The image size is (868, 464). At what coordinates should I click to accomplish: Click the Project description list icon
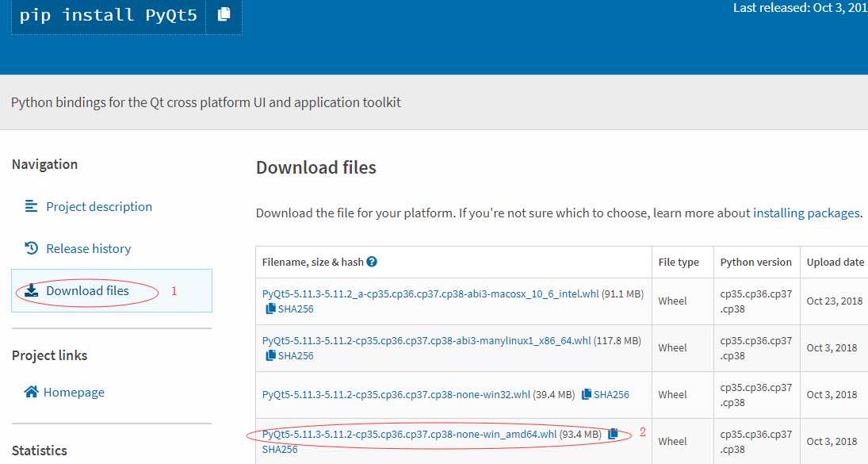coord(31,206)
